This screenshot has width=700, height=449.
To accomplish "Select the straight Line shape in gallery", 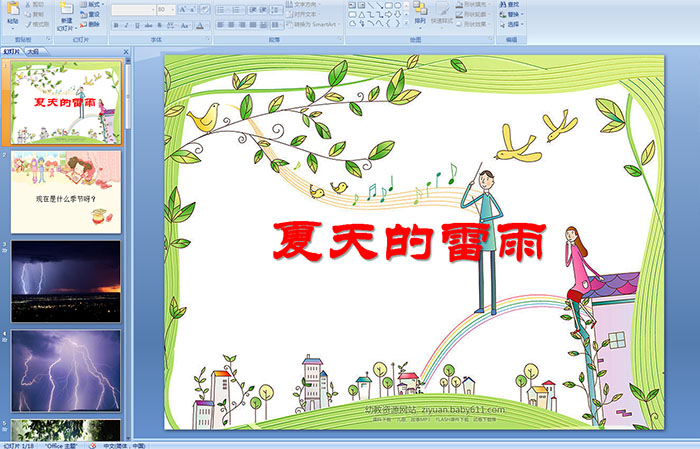I will click(x=371, y=5).
